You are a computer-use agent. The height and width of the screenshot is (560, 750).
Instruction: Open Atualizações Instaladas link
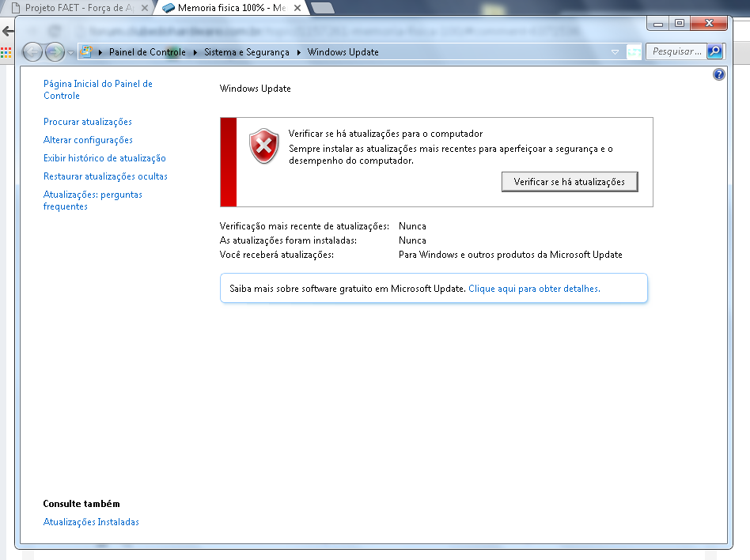tap(91, 522)
